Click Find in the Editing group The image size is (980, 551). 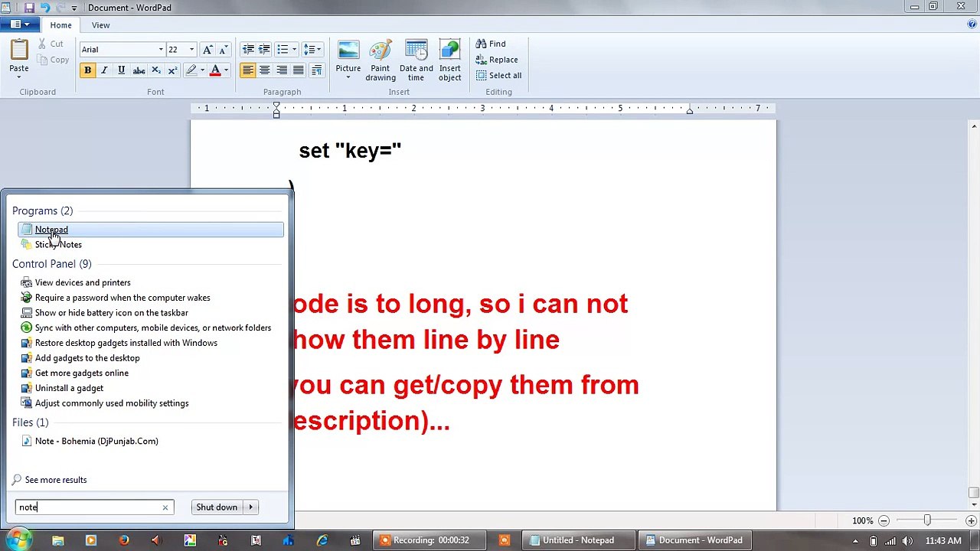(491, 44)
